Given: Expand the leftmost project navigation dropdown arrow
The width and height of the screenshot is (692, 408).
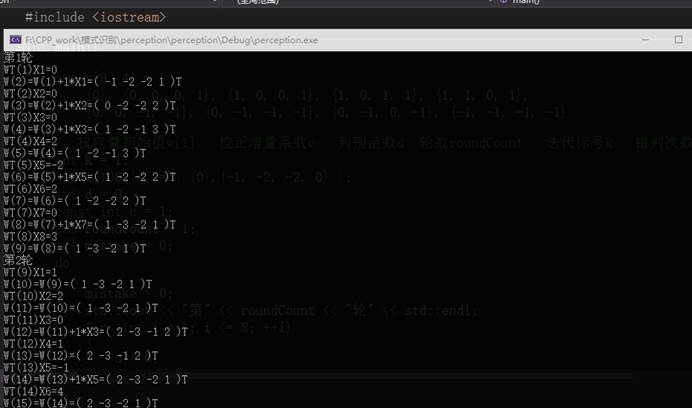Looking at the screenshot, I should click(215, 1).
